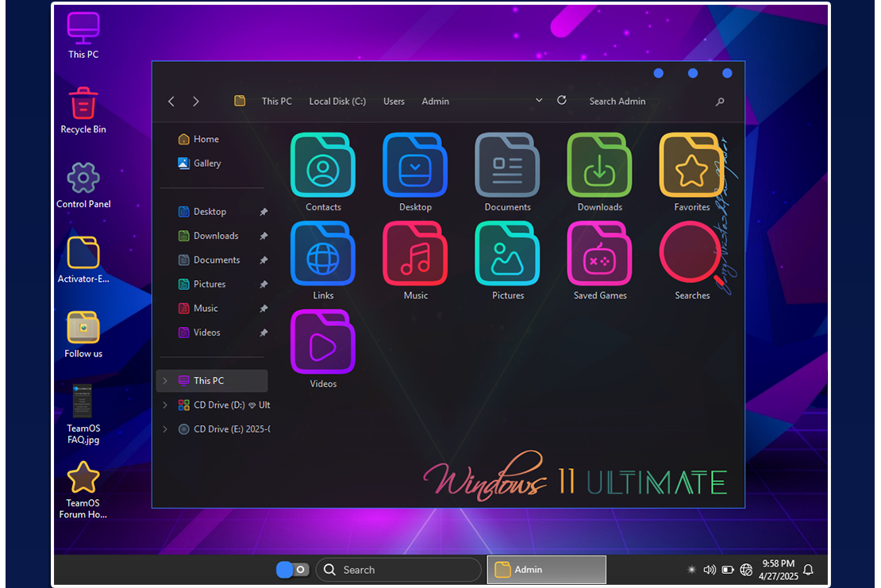Toggle the blue switch on the taskbar
This screenshot has width=881, height=588.
tap(292, 570)
